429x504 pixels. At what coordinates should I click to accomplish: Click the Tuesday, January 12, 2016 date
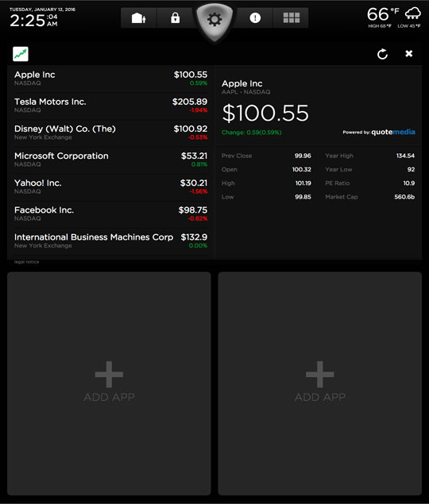42,10
